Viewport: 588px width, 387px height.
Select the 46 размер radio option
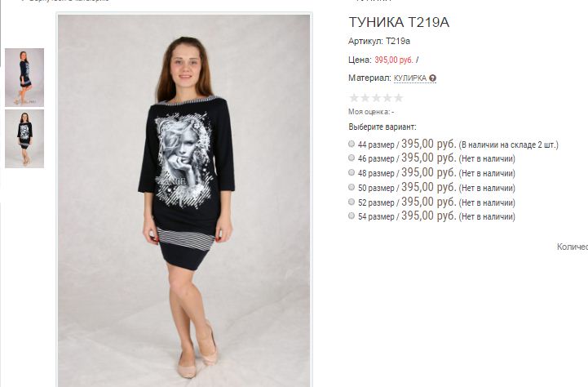tap(351, 158)
